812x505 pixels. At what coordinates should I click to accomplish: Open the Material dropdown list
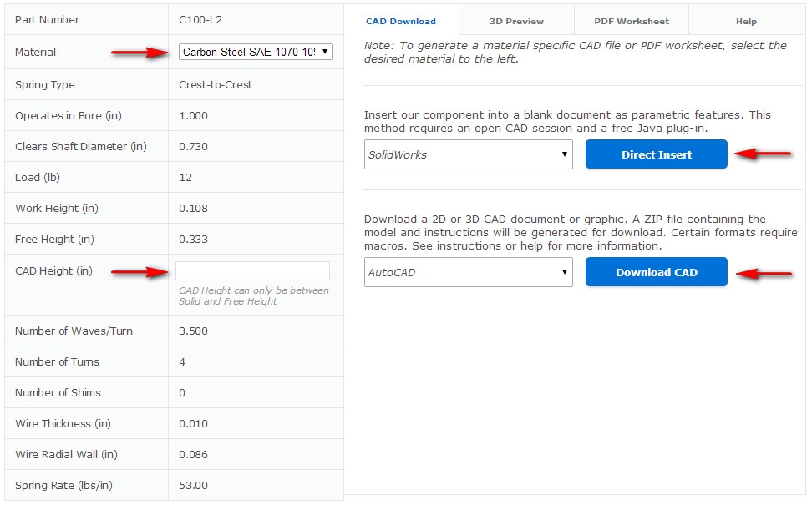(256, 52)
